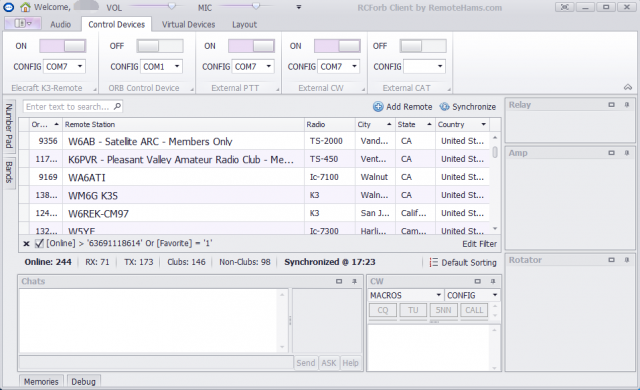Screen dimensions: 640x390
Task: Click Add Remote button
Action: click(x=402, y=107)
